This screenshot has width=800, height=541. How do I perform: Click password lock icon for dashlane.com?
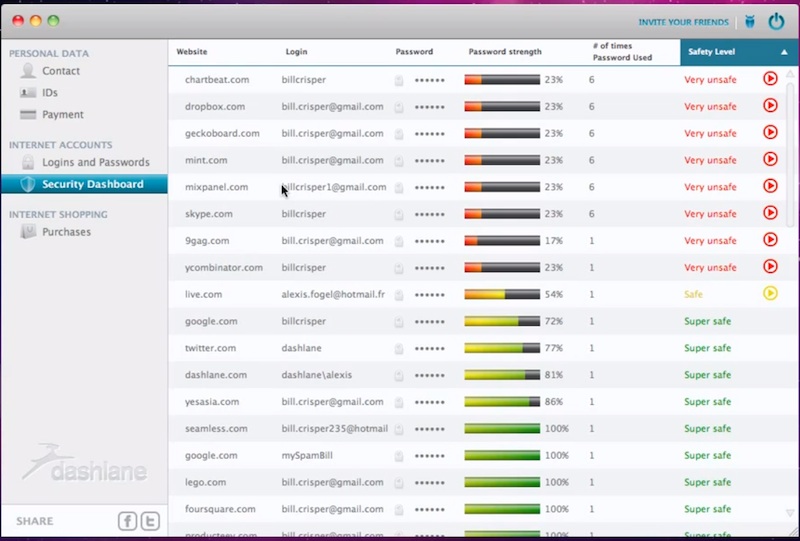[x=399, y=376]
